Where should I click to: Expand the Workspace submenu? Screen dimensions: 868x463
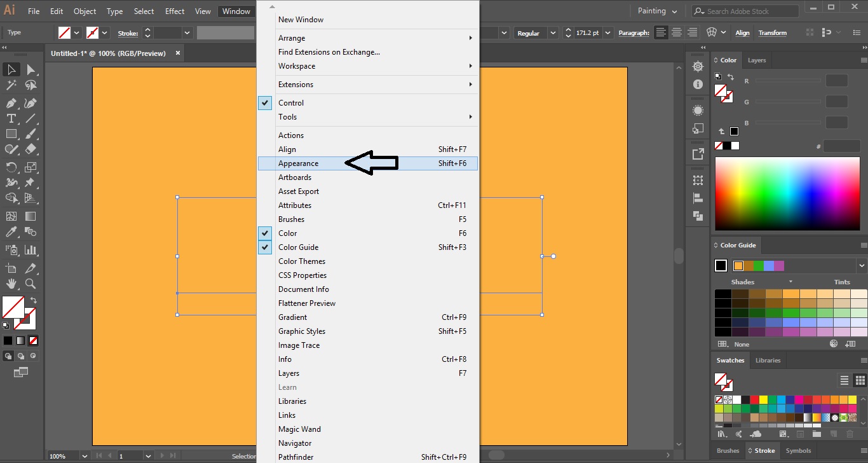[x=297, y=66]
